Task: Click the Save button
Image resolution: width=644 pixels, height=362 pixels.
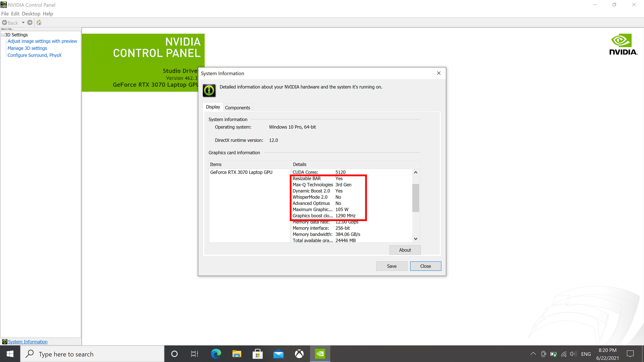Action: point(392,266)
